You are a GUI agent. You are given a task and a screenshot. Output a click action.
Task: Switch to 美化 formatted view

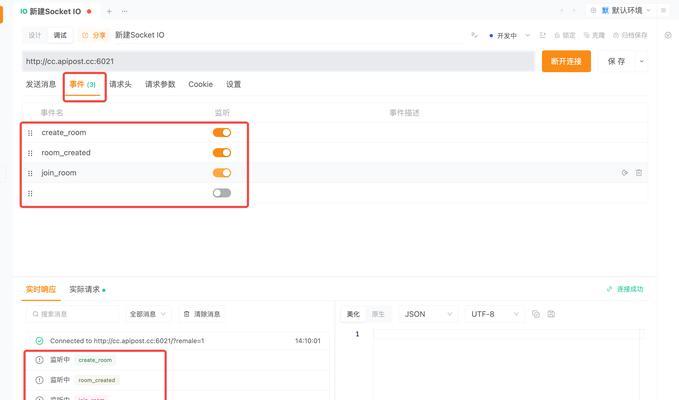coord(353,314)
